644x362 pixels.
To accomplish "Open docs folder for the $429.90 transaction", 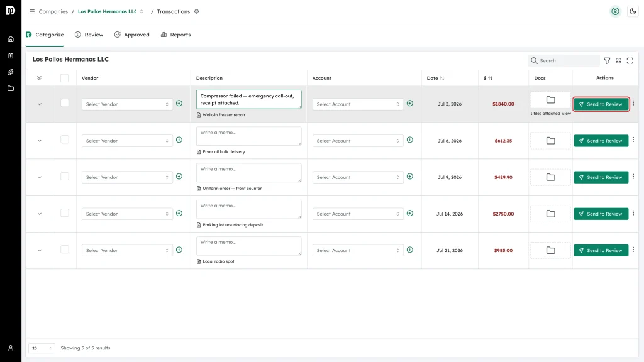I will [x=550, y=177].
